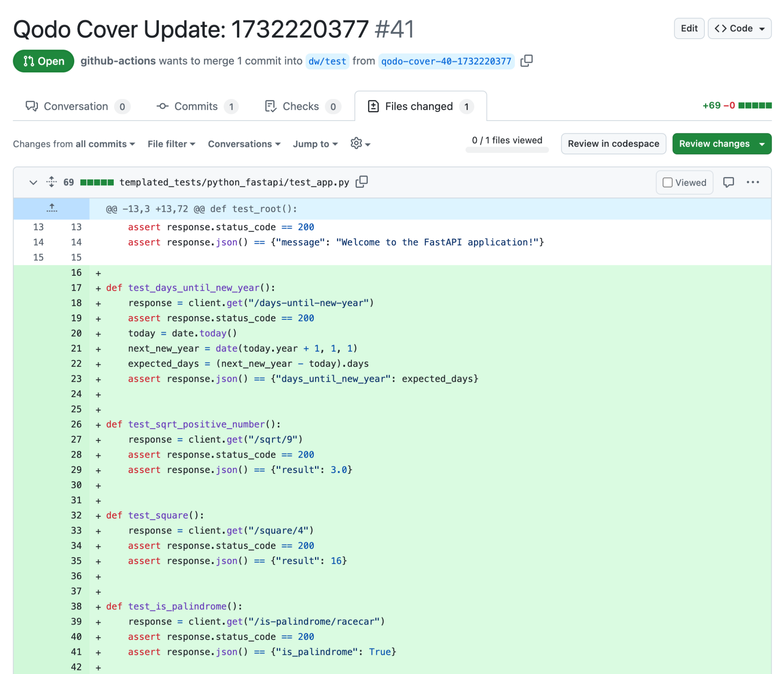Collapse the test_app.py diff
784x674 pixels.
pos(33,183)
